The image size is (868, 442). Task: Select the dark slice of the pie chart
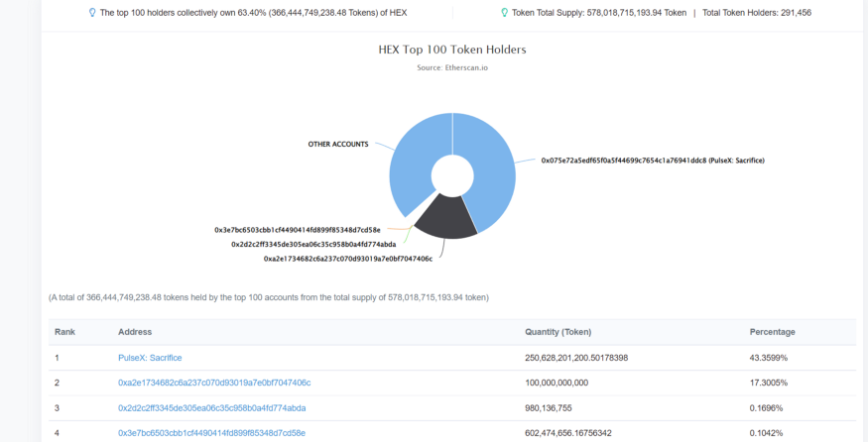click(445, 217)
